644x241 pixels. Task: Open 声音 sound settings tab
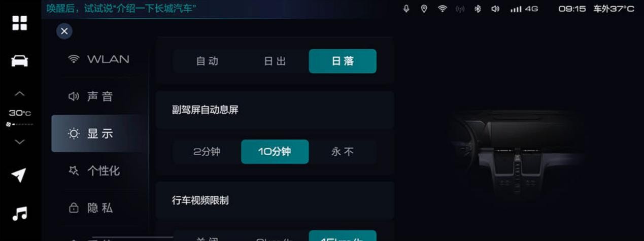pos(99,96)
